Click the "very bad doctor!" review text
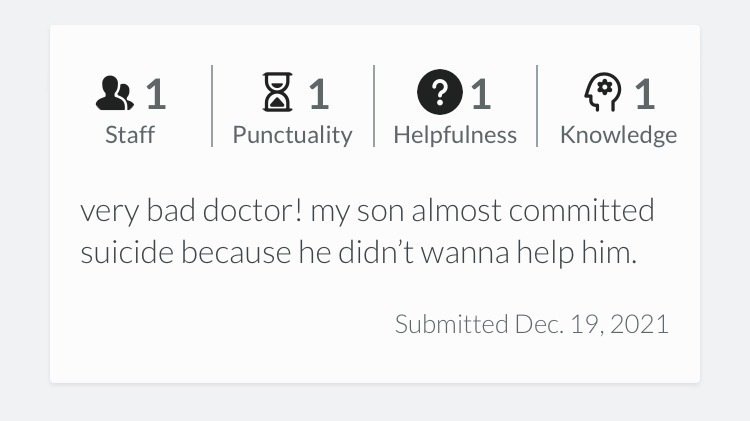Screen dimensions: 750x421 (x=190, y=212)
